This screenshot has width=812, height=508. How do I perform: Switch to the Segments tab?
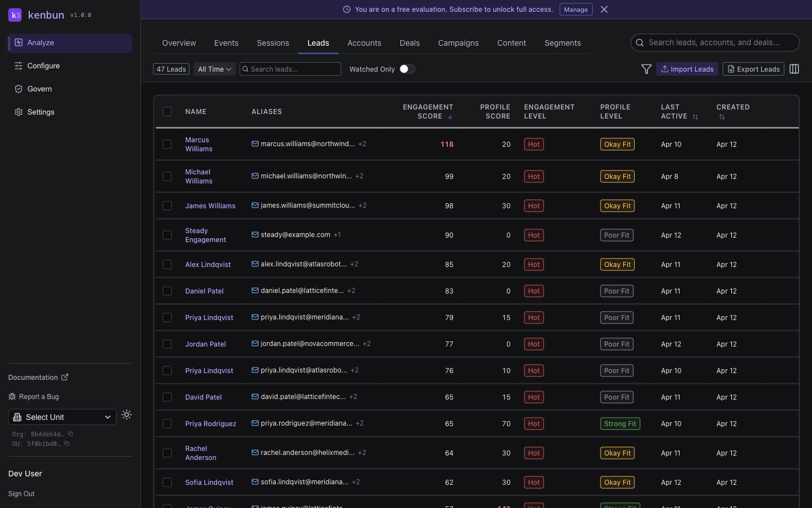(563, 43)
